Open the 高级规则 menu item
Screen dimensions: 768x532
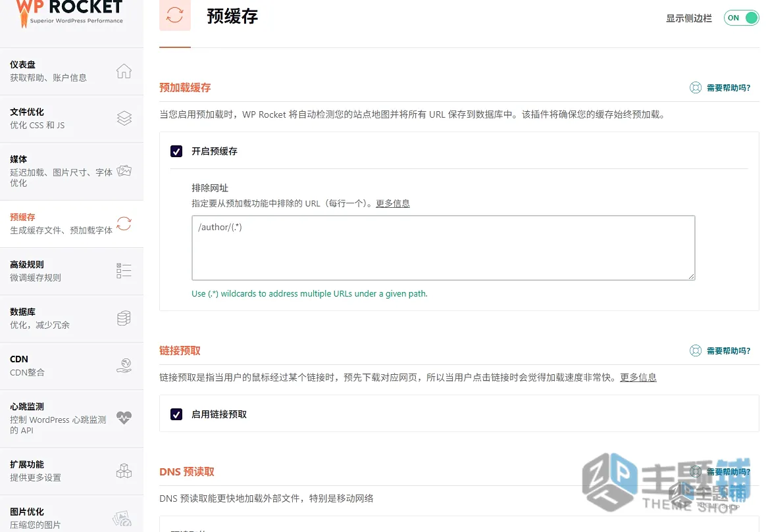pyautogui.click(x=72, y=271)
